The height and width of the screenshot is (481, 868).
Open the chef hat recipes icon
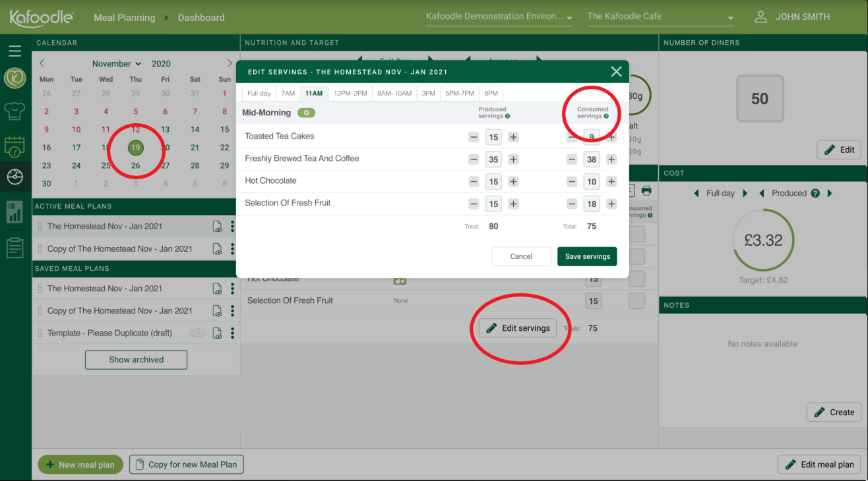[15, 110]
